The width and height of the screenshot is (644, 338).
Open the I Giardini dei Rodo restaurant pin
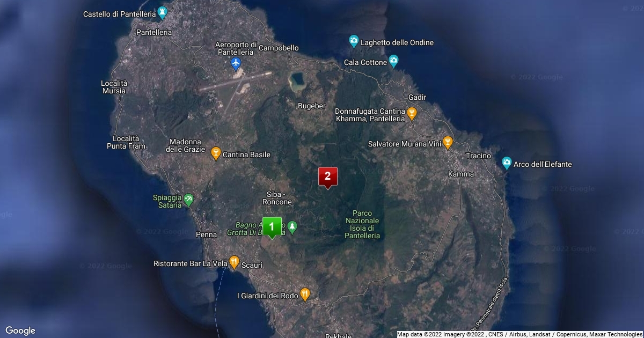(x=305, y=295)
